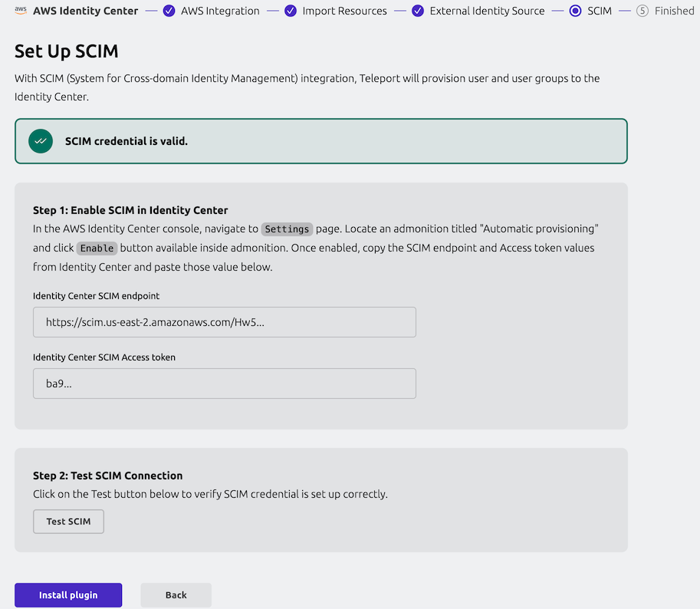Click the Test SCIM button
The image size is (700, 609).
(x=68, y=521)
